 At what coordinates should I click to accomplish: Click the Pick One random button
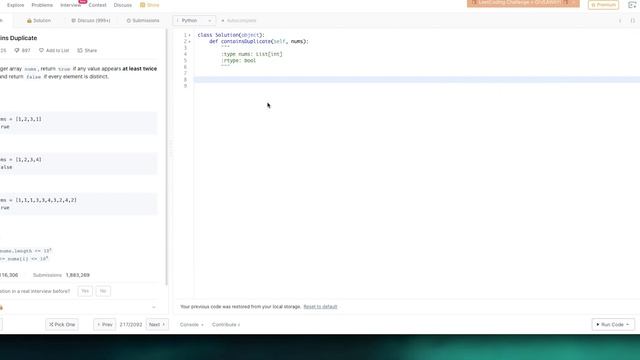[62, 324]
